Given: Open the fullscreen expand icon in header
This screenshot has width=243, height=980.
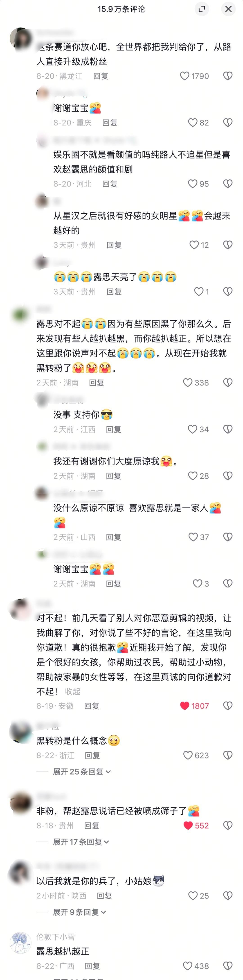Looking at the screenshot, I should tap(202, 9).
